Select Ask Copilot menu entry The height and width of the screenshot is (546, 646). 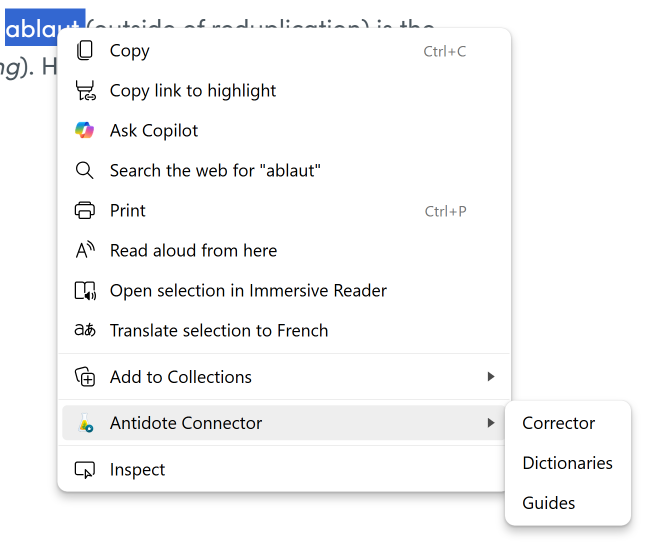pyautogui.click(x=154, y=131)
